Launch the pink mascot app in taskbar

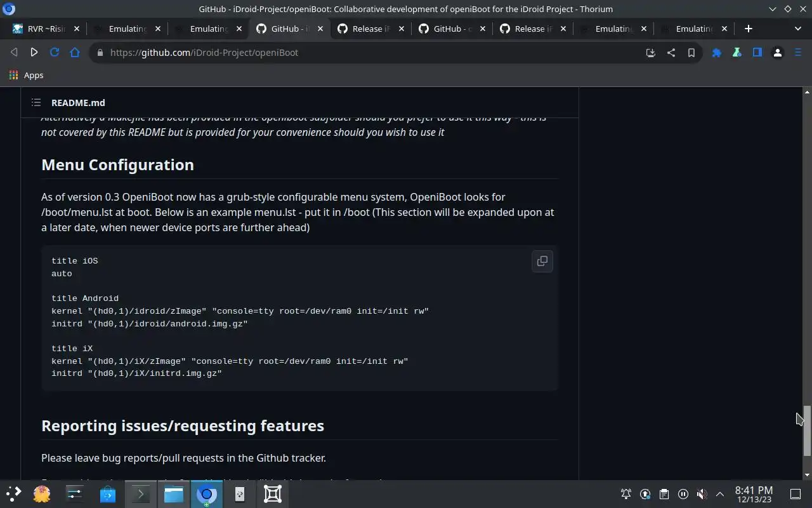(42, 494)
